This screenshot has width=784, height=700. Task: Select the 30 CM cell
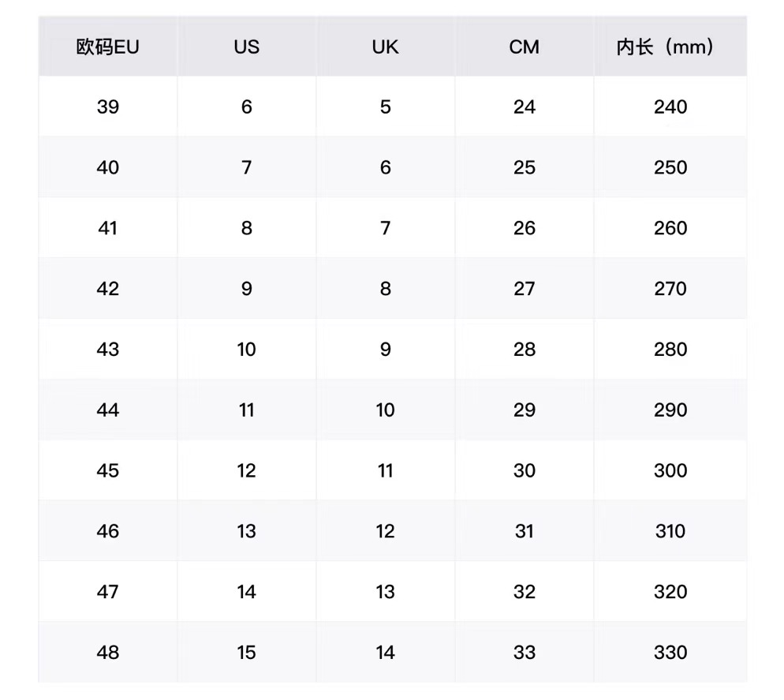(524, 470)
